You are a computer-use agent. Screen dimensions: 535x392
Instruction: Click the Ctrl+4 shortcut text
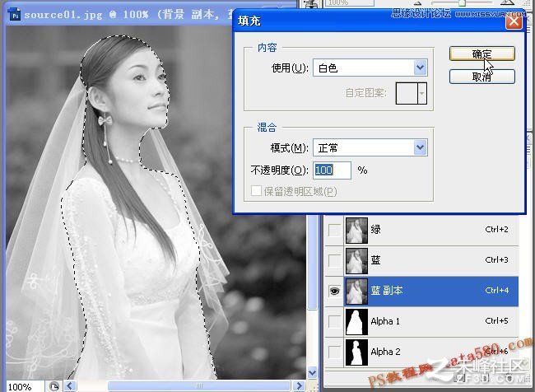[x=496, y=290]
